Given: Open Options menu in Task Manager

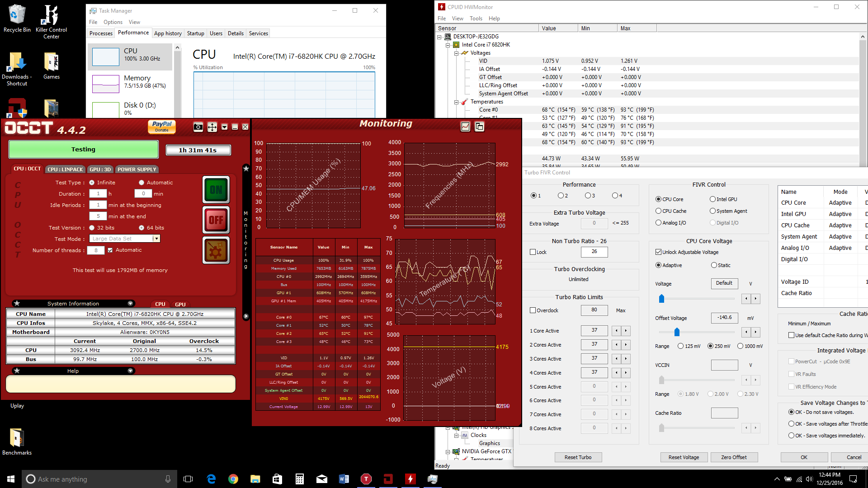Looking at the screenshot, I should tap(113, 22).
